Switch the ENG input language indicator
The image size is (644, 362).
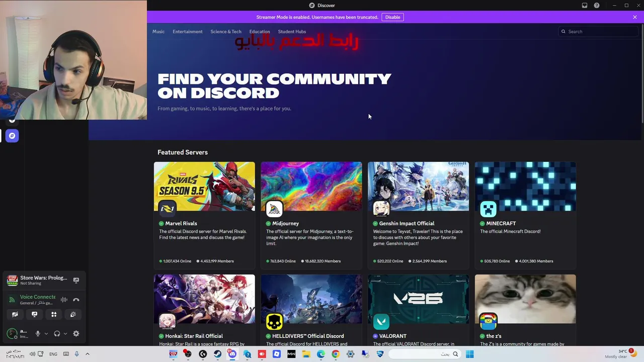coord(53,354)
